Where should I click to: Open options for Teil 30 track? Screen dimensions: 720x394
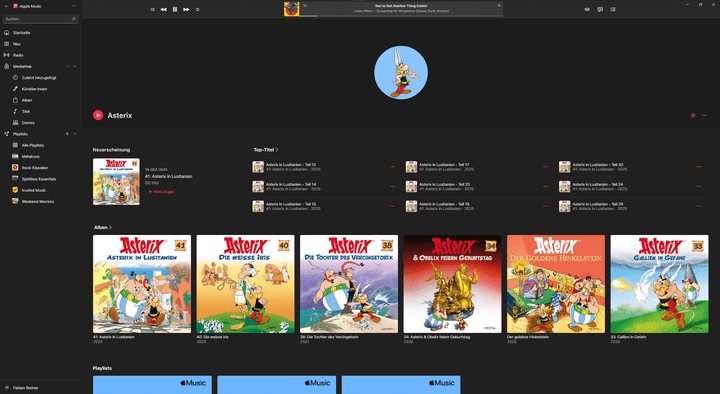pyautogui.click(x=699, y=167)
